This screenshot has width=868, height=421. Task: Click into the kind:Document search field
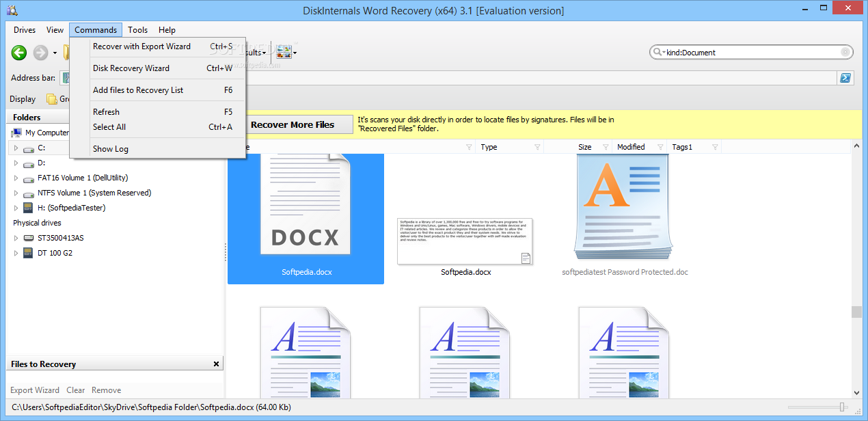coord(752,53)
